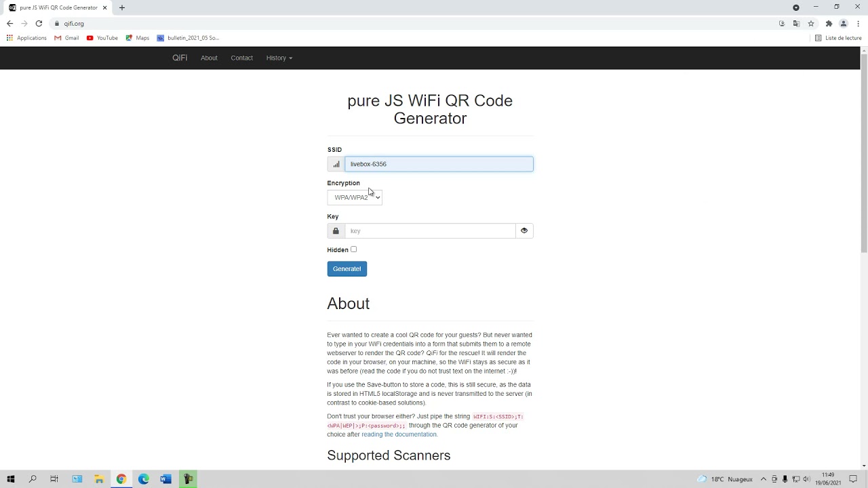
Task: Open Task View on the taskbar
Action: coord(54,479)
